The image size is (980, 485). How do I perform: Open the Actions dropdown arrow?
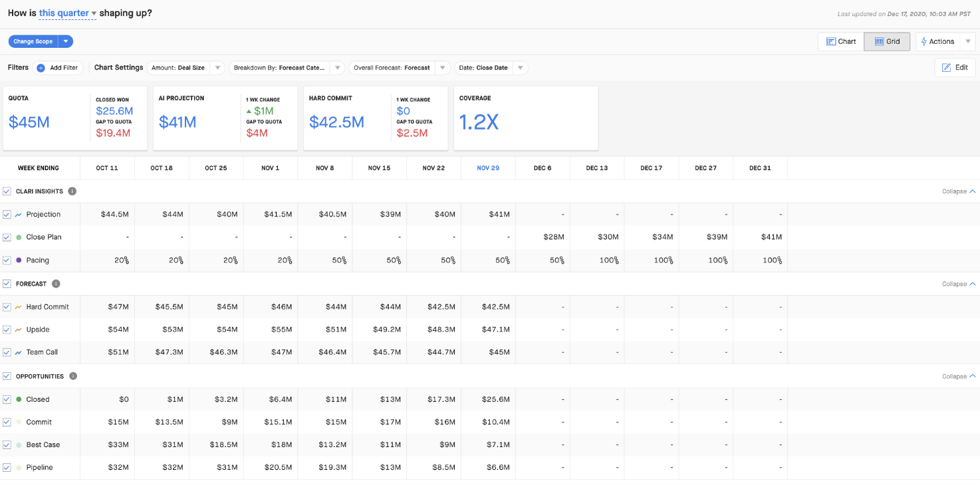tap(968, 41)
